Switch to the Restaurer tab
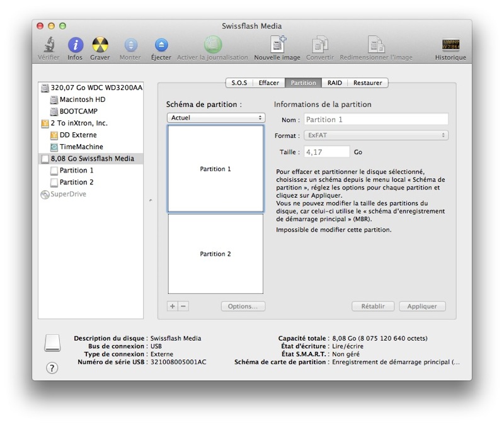Screen dimensions: 504x425 [x=367, y=83]
